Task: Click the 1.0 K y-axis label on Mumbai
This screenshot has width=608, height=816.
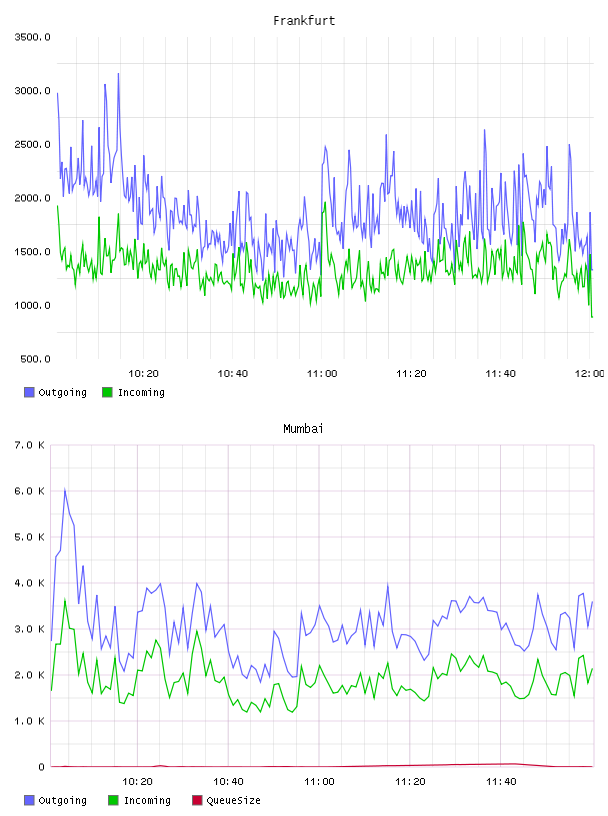Action: point(29,721)
